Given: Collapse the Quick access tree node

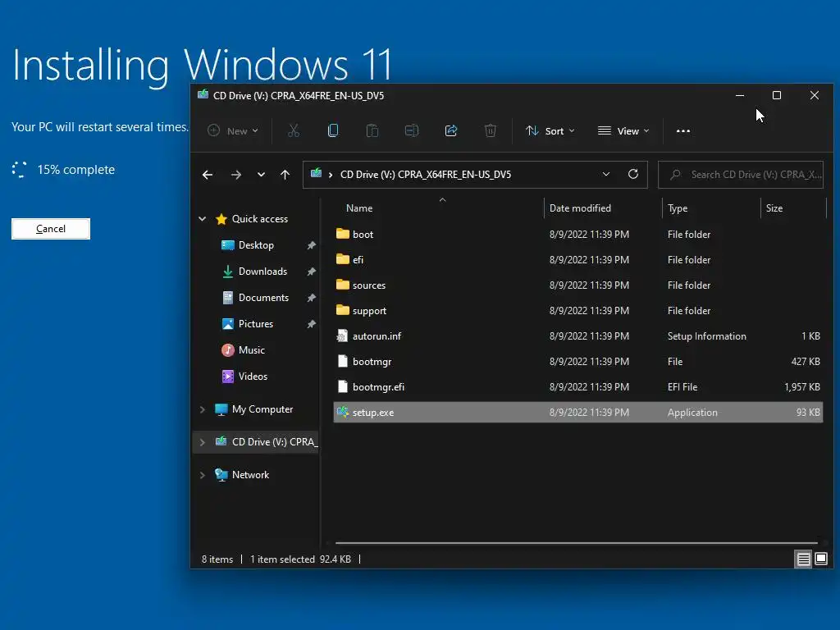Looking at the screenshot, I should [x=203, y=218].
